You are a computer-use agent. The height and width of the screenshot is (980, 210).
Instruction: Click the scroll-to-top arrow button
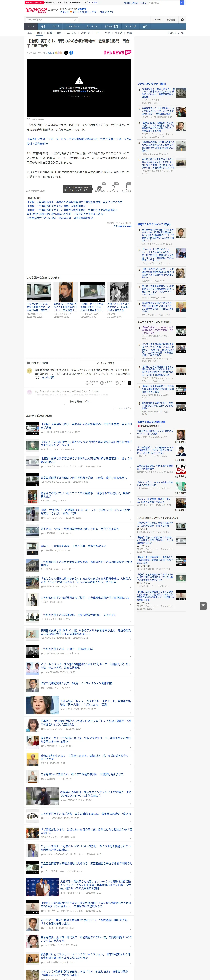pyautogui.click(x=203, y=606)
